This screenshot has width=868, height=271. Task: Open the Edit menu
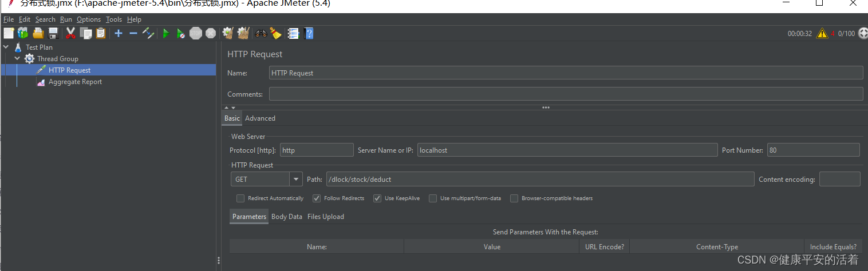25,19
